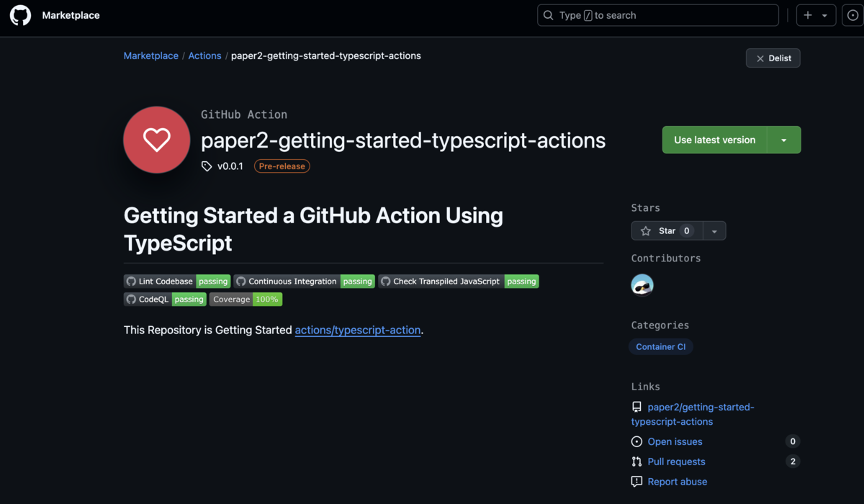Viewport: 864px width, 504px height.
Task: Expand the Use latest version dropdown arrow
Action: (784, 140)
